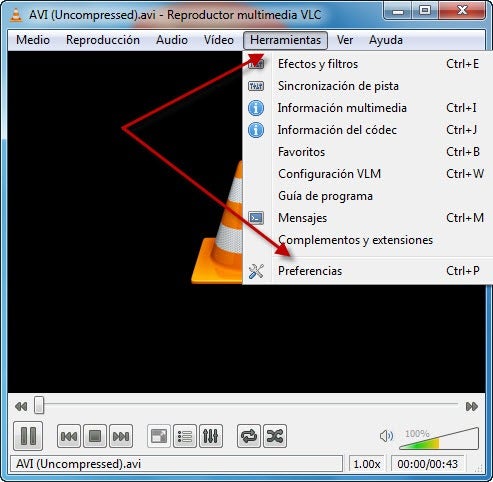Minimize the VLC window

(398, 12)
